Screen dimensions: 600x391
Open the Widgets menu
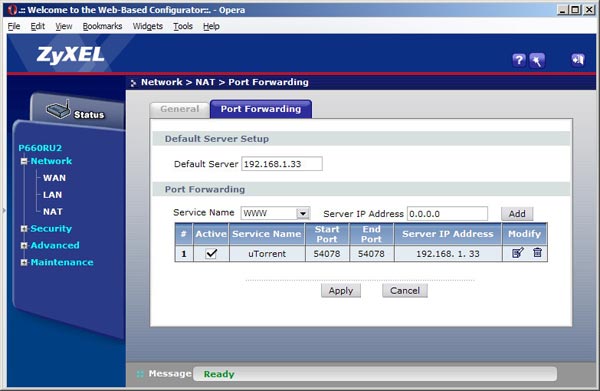pyautogui.click(x=148, y=26)
